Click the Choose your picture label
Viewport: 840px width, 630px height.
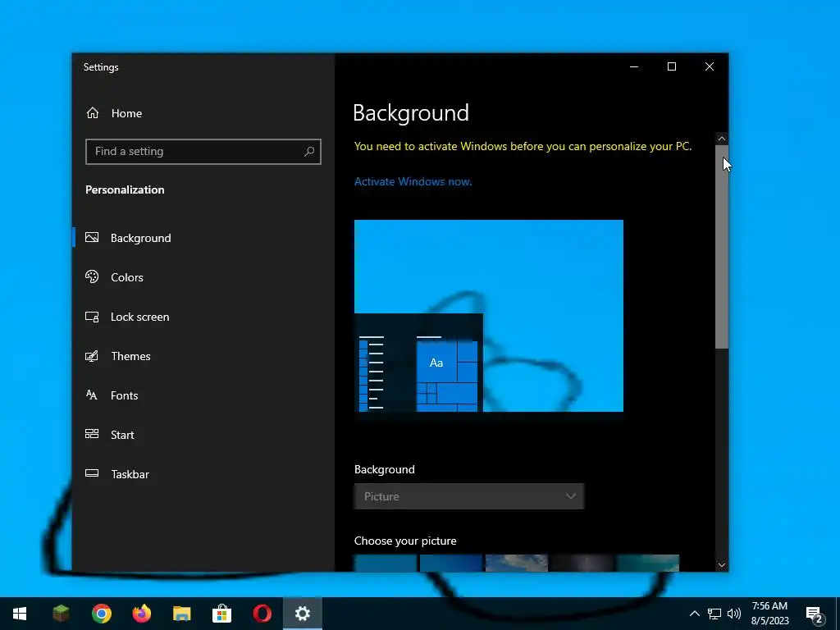pyautogui.click(x=405, y=541)
